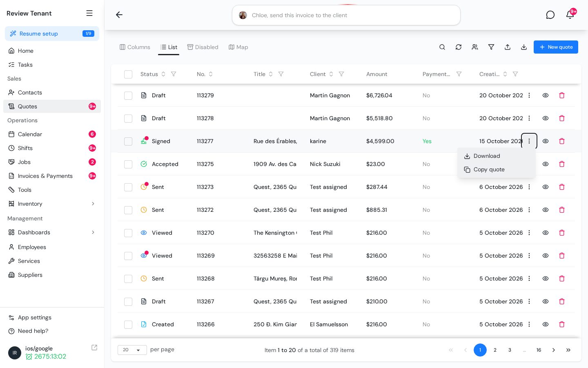Image resolution: width=588 pixels, height=368 pixels.
Task: Choose Download from the context menu
Action: (496, 156)
